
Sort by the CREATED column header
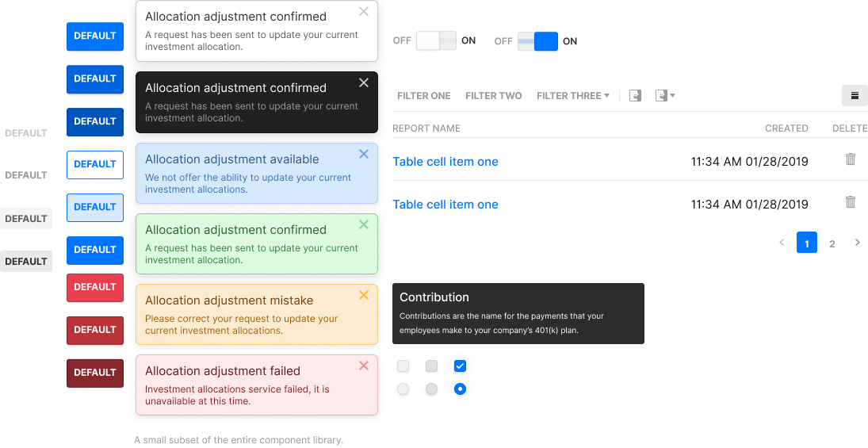coord(786,128)
